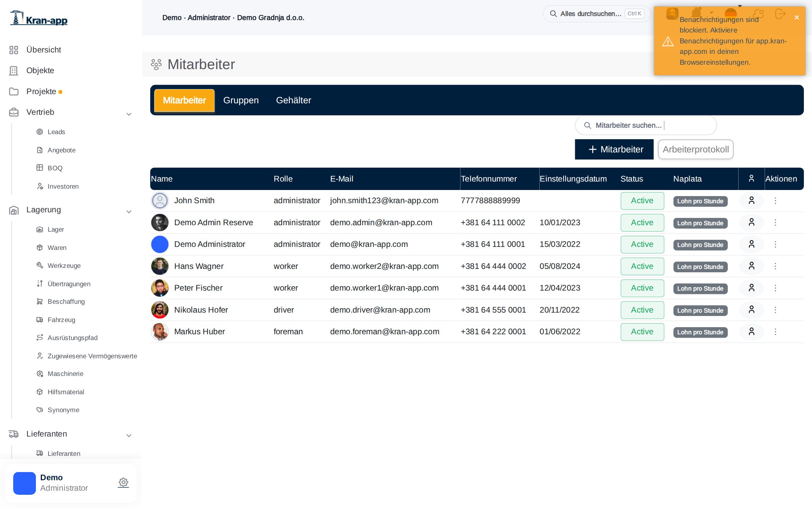This screenshot has height=508, width=812.
Task: Collapse the Vertrieb section
Action: 129,114
